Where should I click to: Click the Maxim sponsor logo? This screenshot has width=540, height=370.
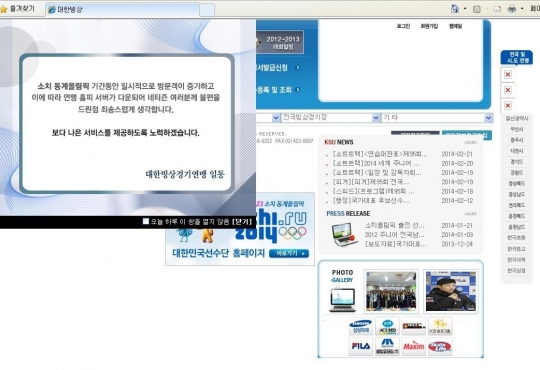click(414, 346)
